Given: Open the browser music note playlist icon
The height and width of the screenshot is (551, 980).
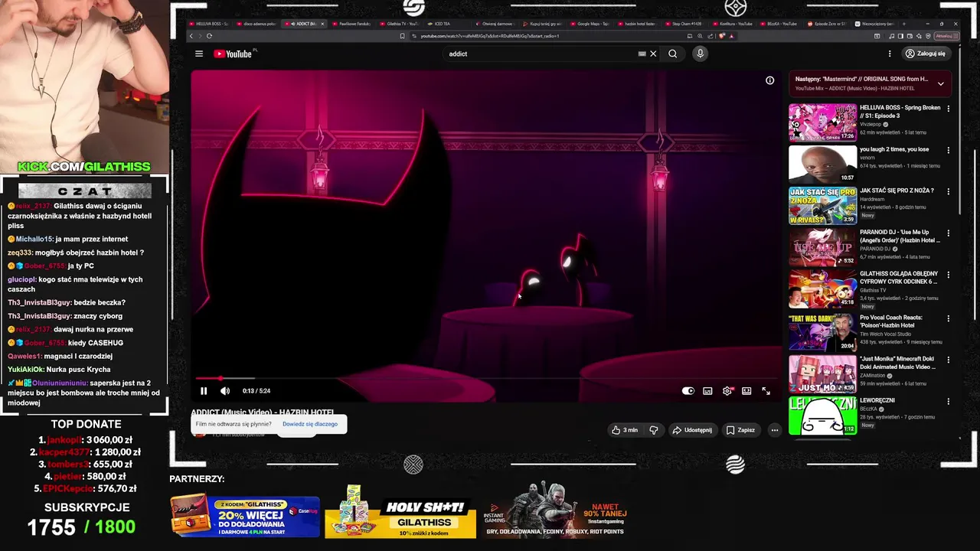Looking at the screenshot, I should point(891,36).
